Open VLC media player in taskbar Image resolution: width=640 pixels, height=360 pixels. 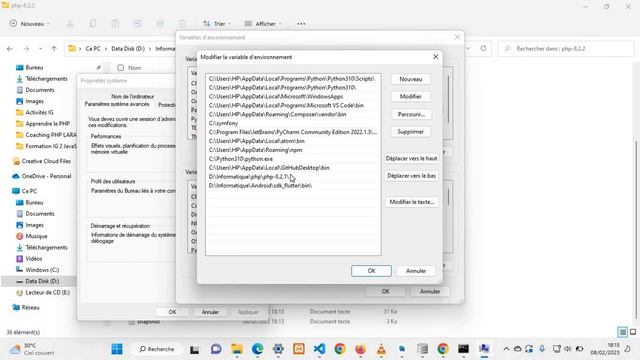point(381,349)
